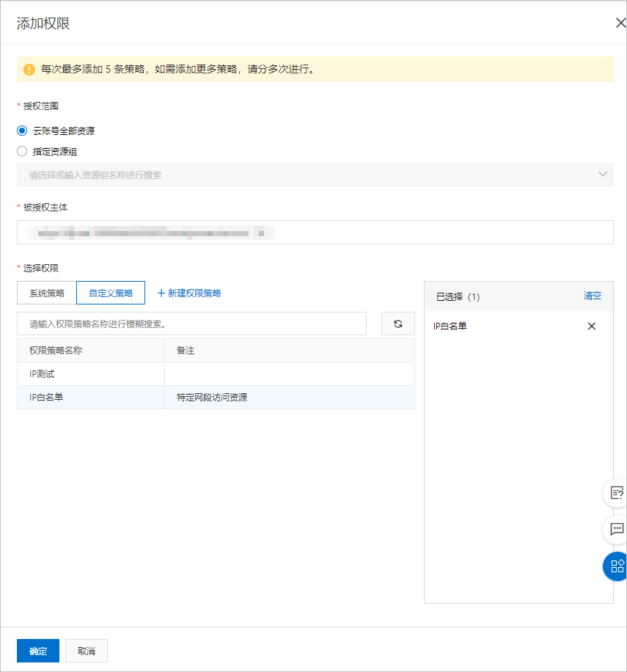Click the yellow warning icon in the notice banner
This screenshot has width=627, height=672.
click(x=29, y=70)
